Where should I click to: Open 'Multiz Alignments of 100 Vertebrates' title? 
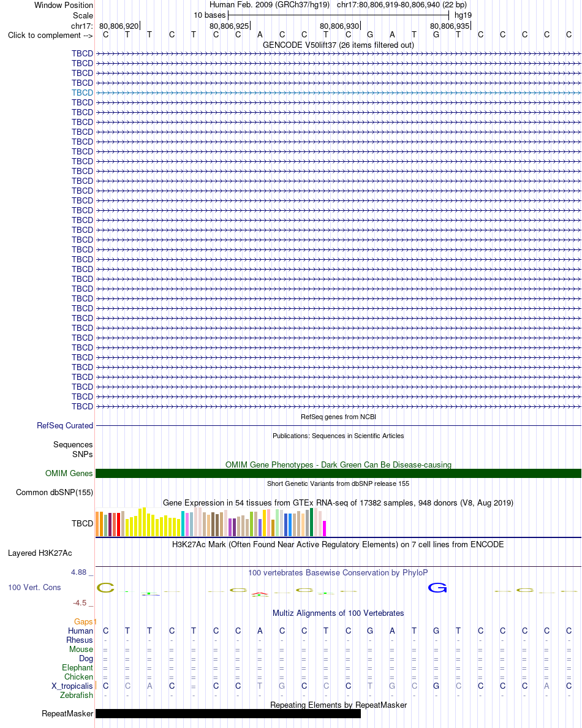click(x=338, y=613)
